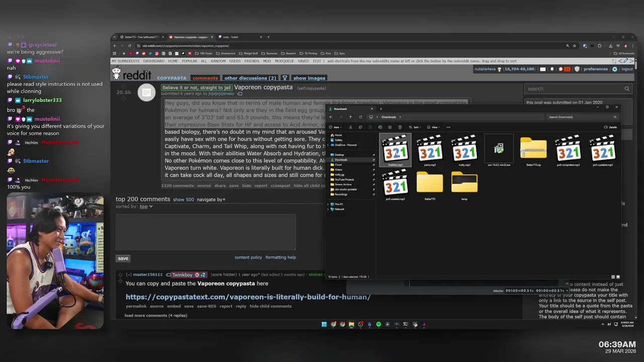Click the Windows Start button
Viewport: 644px width, 362px height.
[324, 324]
